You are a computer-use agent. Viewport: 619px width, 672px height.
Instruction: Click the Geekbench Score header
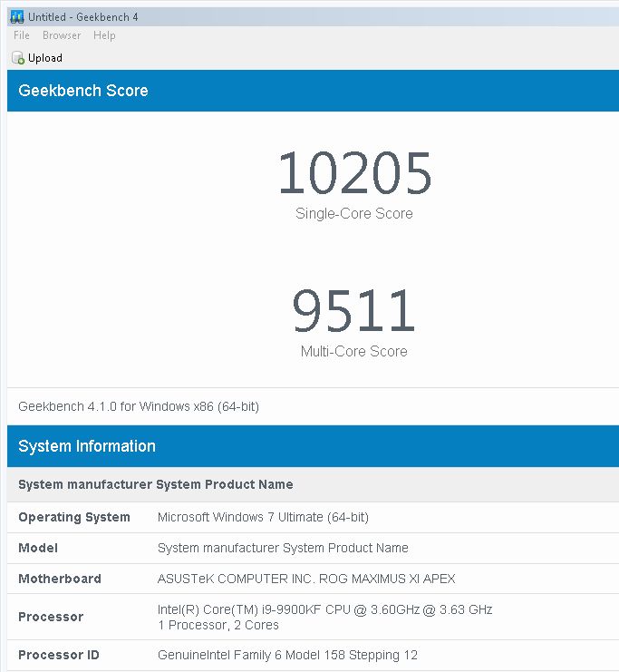[83, 91]
